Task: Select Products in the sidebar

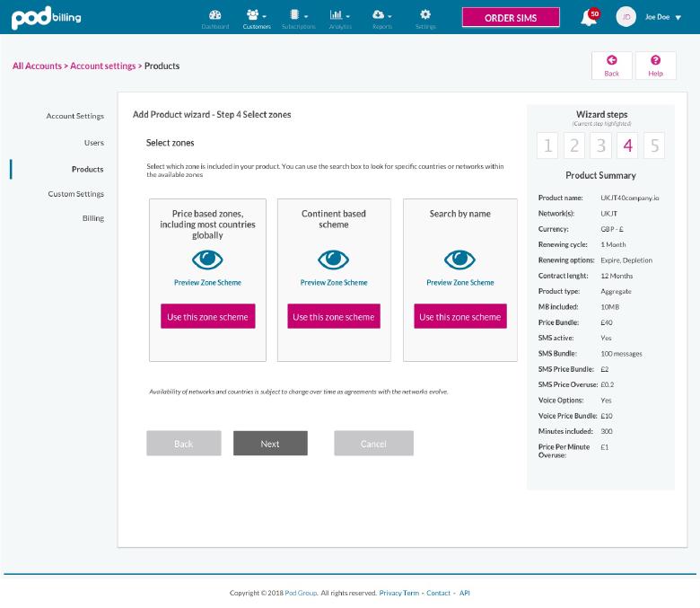Action: (88, 170)
